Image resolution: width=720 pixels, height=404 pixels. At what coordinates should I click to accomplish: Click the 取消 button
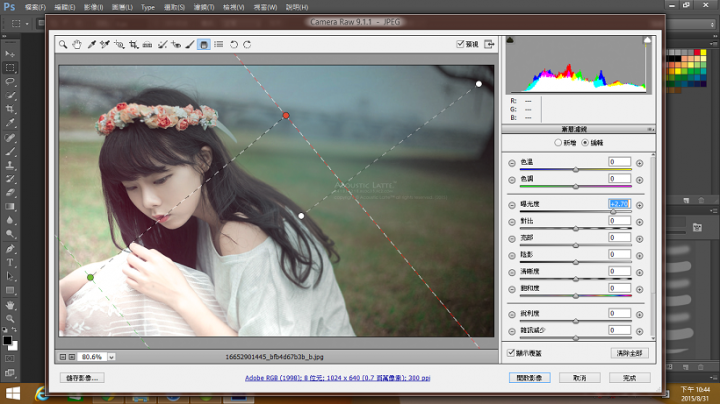[579, 378]
